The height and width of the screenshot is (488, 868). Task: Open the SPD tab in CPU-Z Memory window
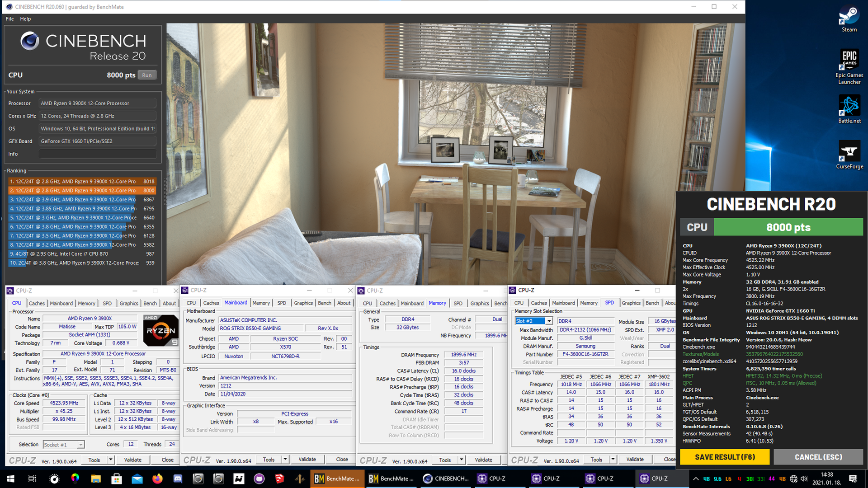coord(458,303)
